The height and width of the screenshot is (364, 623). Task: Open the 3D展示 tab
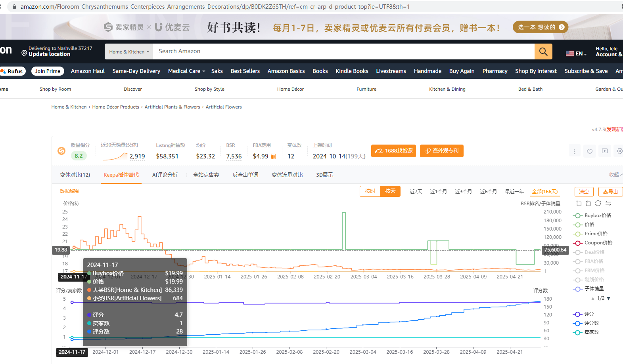(x=324, y=175)
